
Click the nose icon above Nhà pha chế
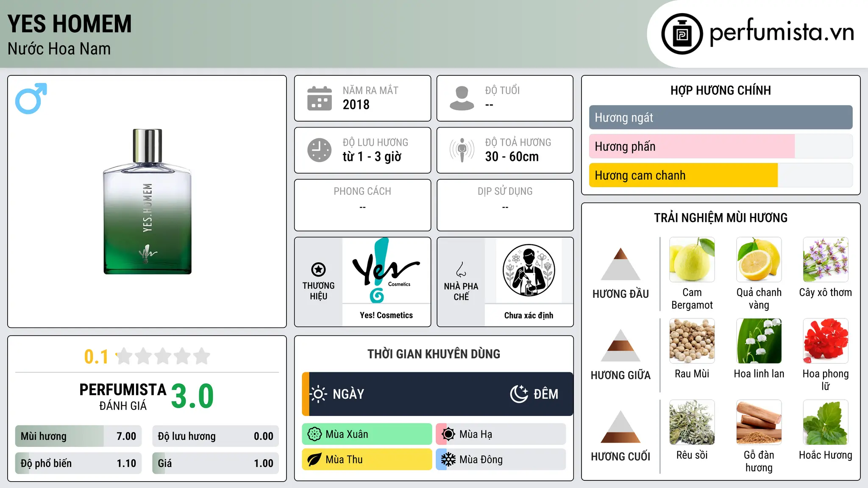461,269
